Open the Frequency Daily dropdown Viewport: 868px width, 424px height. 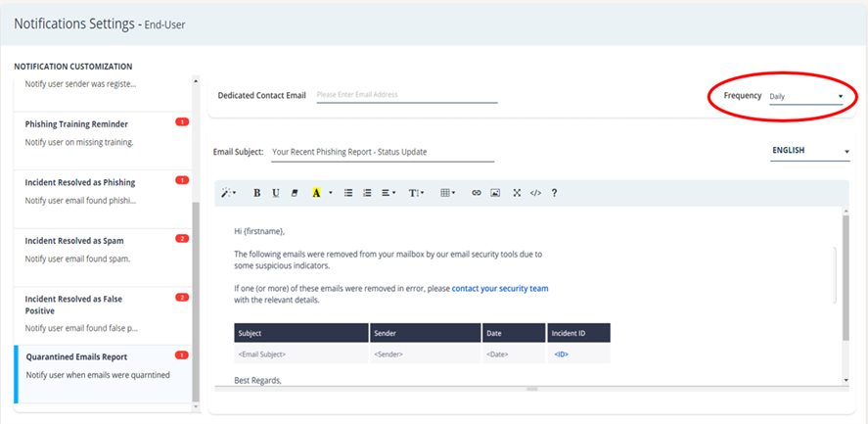806,96
